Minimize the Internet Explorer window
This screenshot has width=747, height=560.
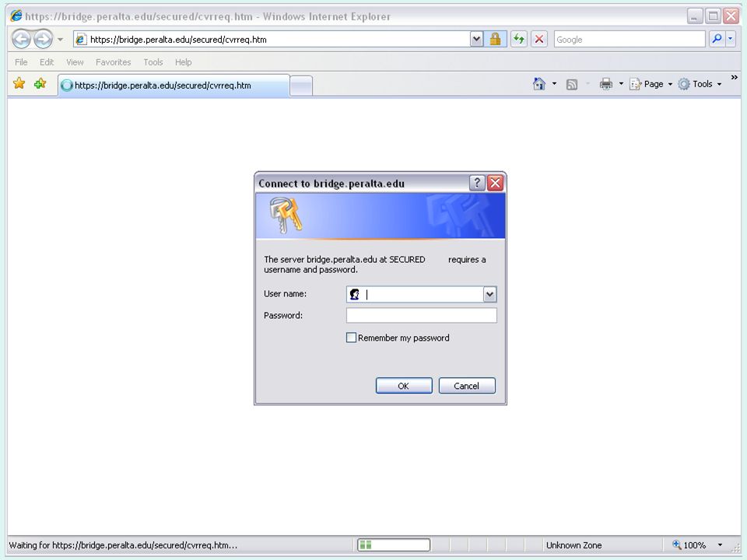coord(694,16)
